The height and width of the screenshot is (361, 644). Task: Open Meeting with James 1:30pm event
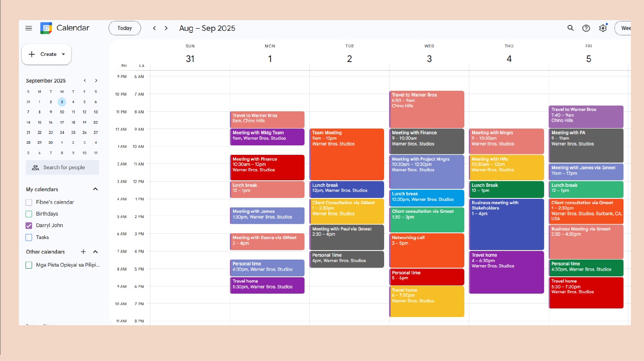click(267, 216)
